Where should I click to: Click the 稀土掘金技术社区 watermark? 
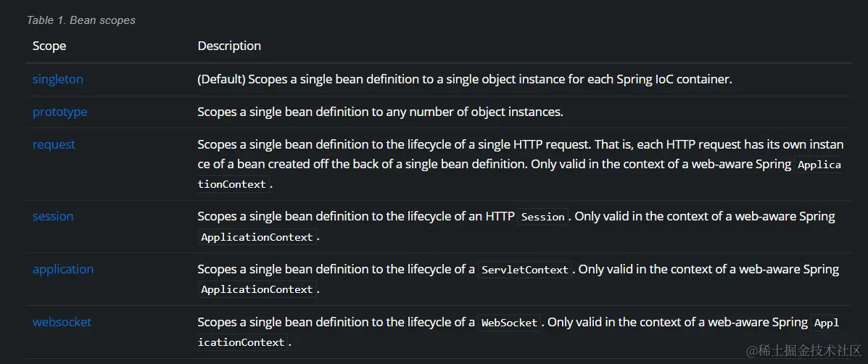click(803, 350)
